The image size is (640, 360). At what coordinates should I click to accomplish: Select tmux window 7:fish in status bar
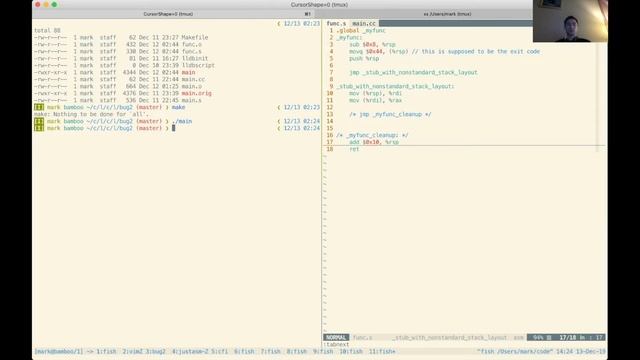pyautogui.click(x=271, y=351)
